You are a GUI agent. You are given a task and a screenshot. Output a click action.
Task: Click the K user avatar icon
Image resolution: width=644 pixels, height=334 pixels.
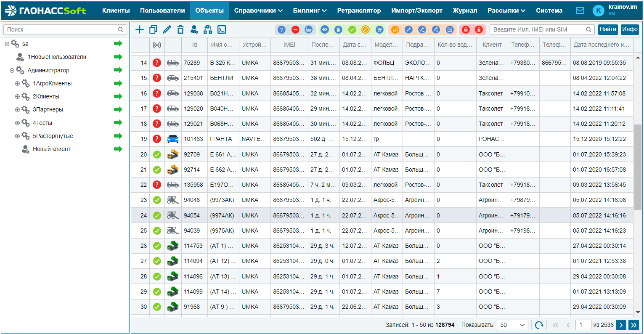coord(598,11)
